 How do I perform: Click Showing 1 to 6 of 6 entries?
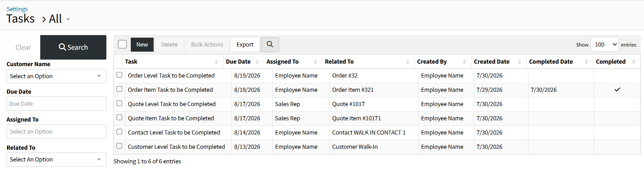tap(147, 161)
